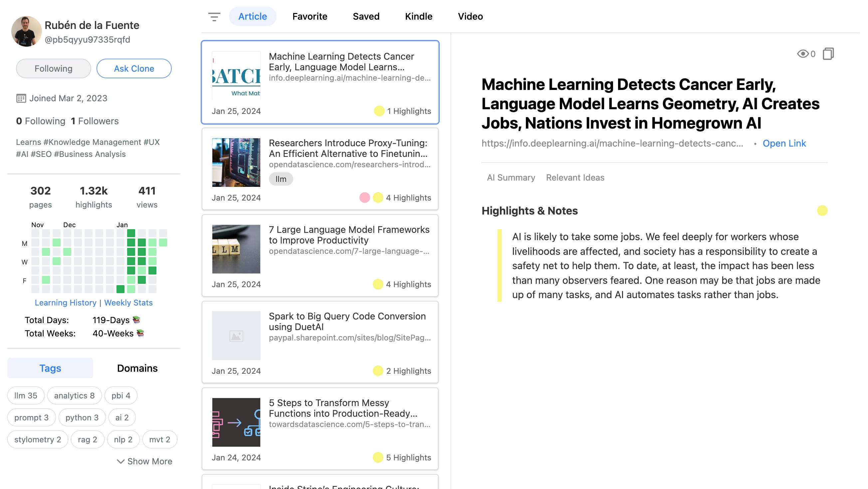Select the Tags tab

pos(50,368)
